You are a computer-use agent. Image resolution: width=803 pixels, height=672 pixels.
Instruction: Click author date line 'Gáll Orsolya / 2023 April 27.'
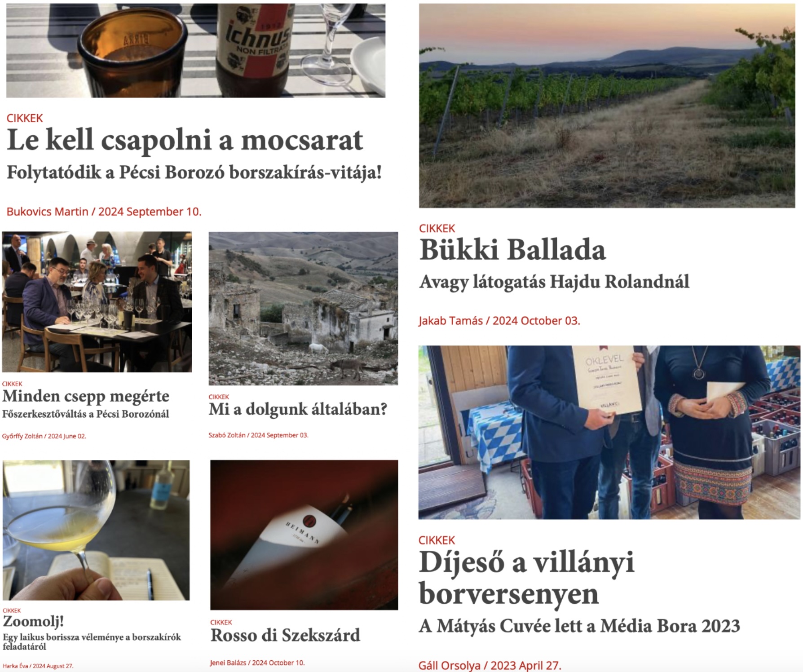(x=490, y=665)
